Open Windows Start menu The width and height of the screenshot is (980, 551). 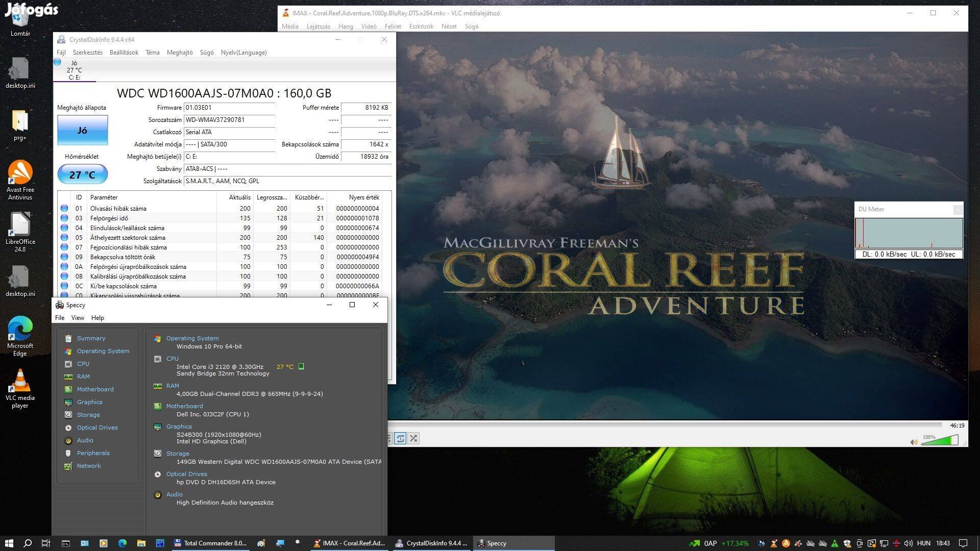point(9,543)
